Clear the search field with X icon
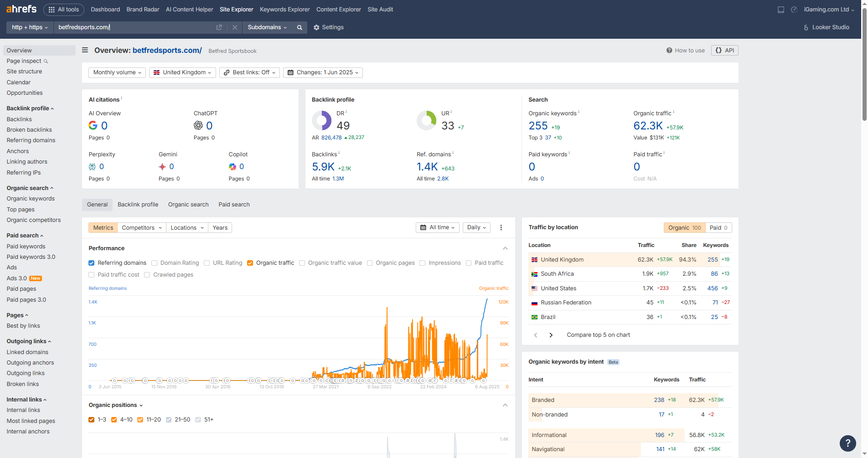The image size is (868, 458). 235,27
